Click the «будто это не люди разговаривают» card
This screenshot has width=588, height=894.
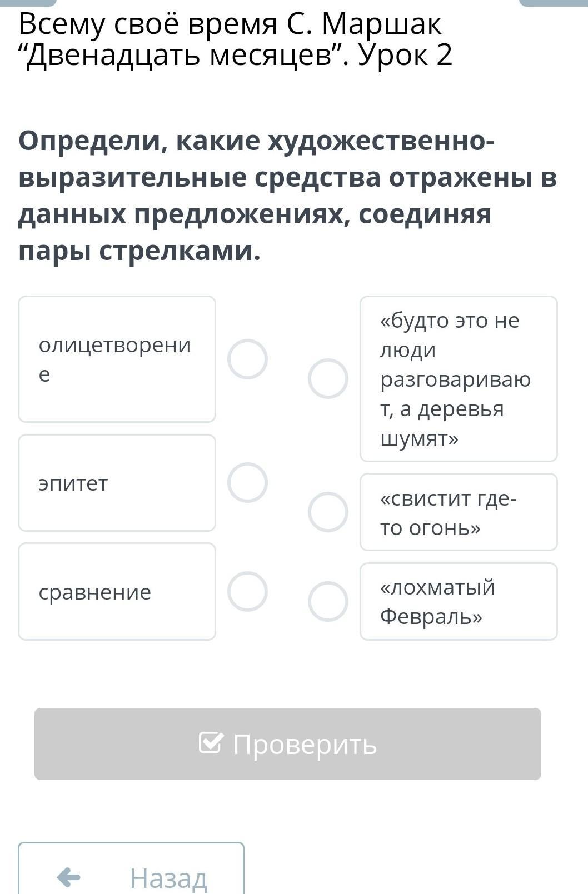(459, 379)
